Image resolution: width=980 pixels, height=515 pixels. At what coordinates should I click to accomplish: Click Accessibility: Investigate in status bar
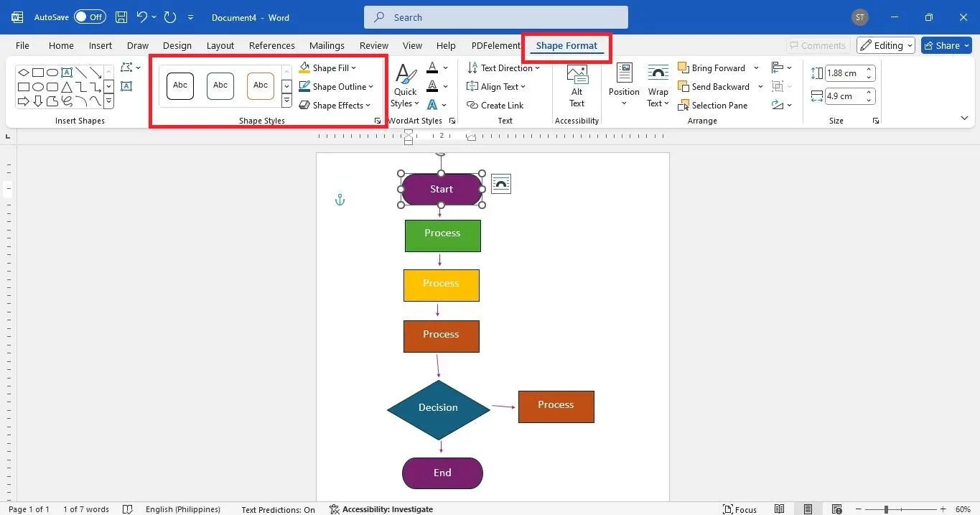pos(381,509)
